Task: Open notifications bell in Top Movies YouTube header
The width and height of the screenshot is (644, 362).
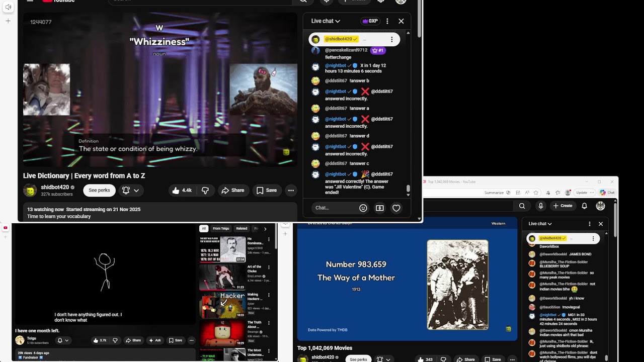Action: (584, 206)
